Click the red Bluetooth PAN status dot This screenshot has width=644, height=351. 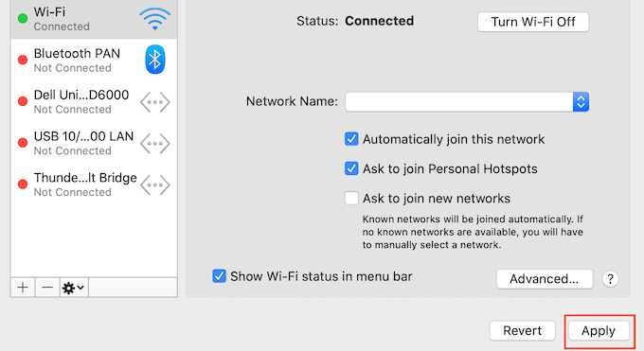[23, 60]
